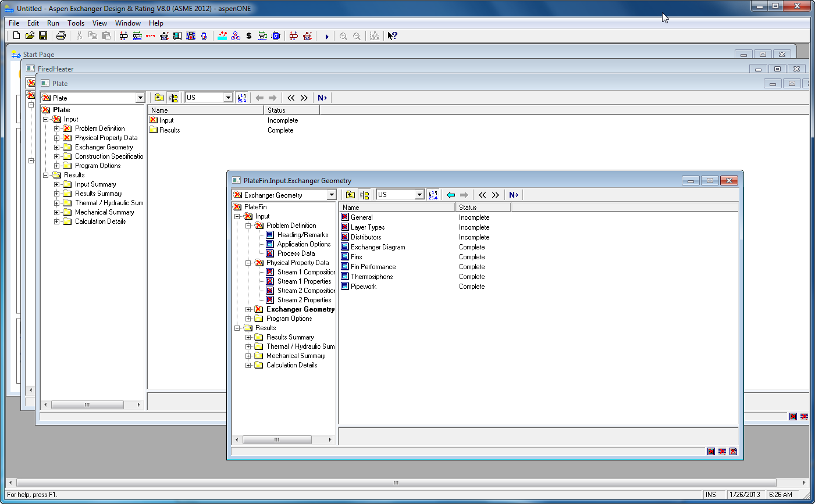Select Stream 2 Properties in PlateFin tree
The height and width of the screenshot is (504, 815).
[x=304, y=300]
